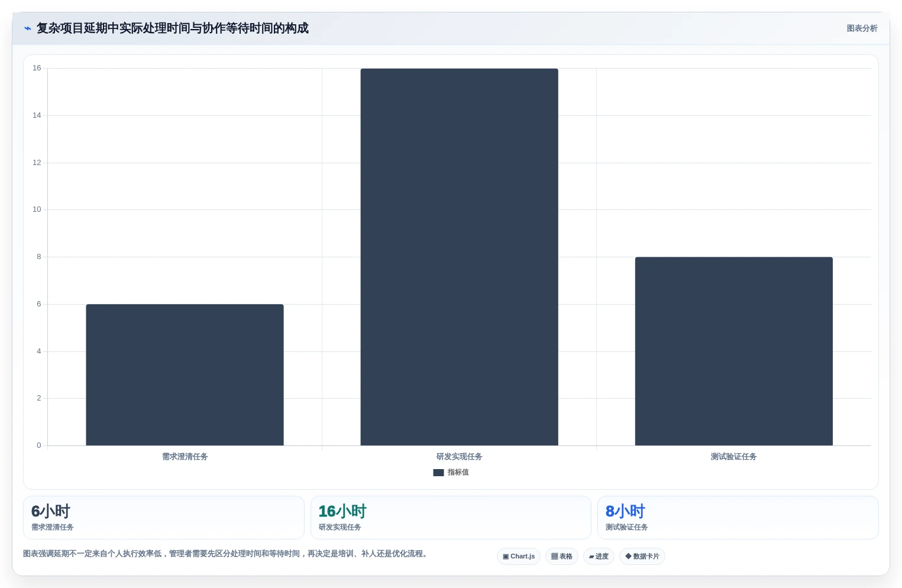Click the 测试验证任务 caption under 8小时
Viewport: 902px width, 588px height.
coord(627,528)
